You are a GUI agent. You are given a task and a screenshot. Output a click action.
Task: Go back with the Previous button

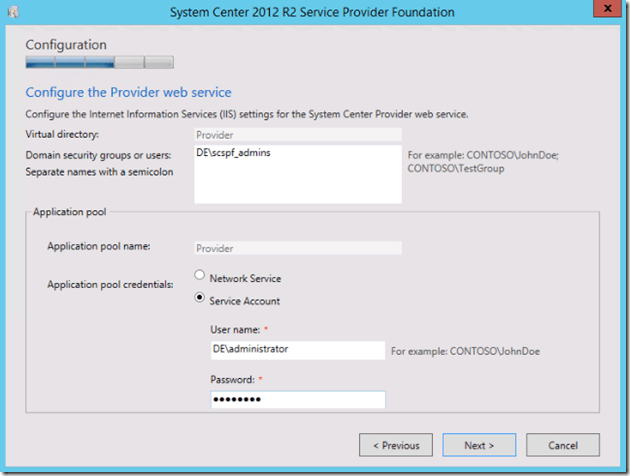396,445
